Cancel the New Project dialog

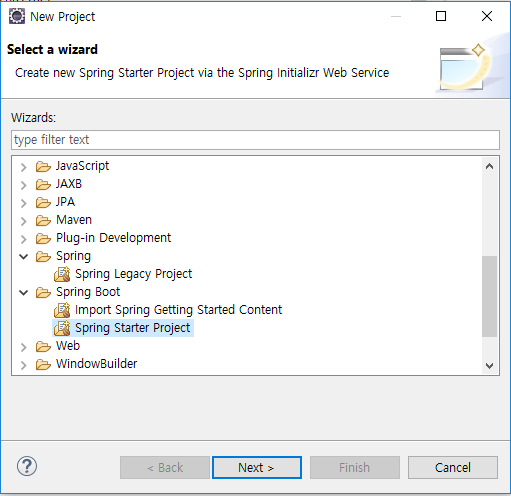pos(453,467)
